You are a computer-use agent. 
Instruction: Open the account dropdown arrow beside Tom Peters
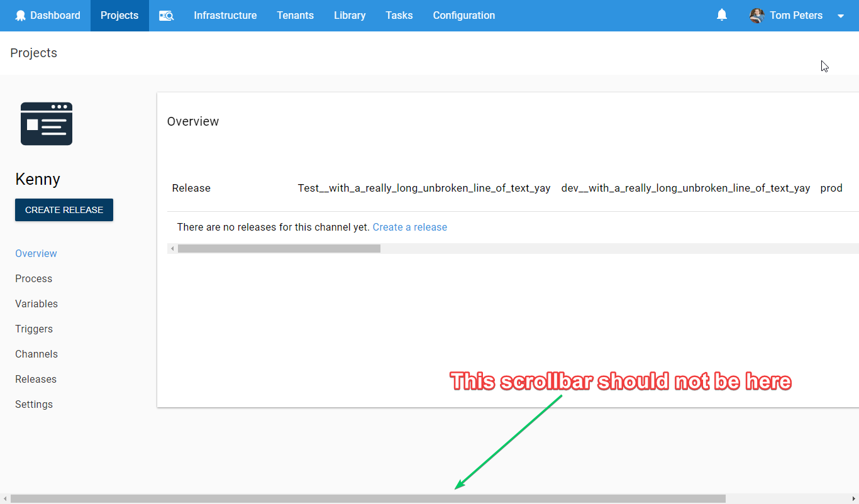click(x=841, y=16)
